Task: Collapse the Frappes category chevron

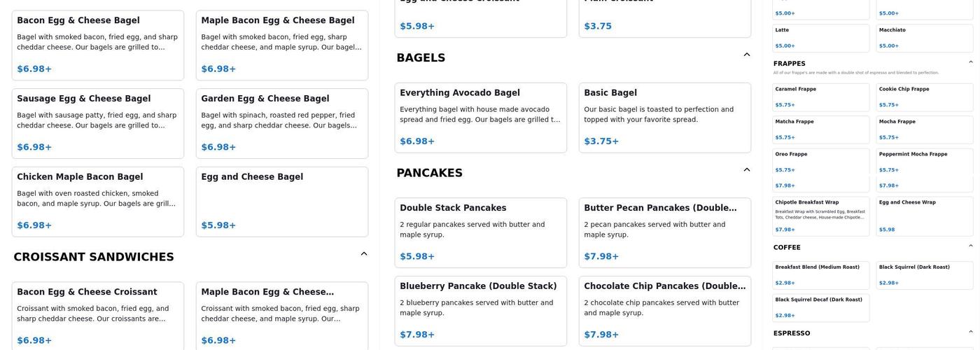Action: pyautogui.click(x=971, y=62)
